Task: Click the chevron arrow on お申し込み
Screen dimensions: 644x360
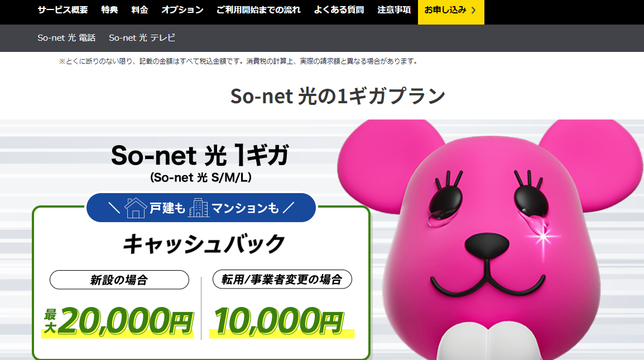Action: point(474,10)
